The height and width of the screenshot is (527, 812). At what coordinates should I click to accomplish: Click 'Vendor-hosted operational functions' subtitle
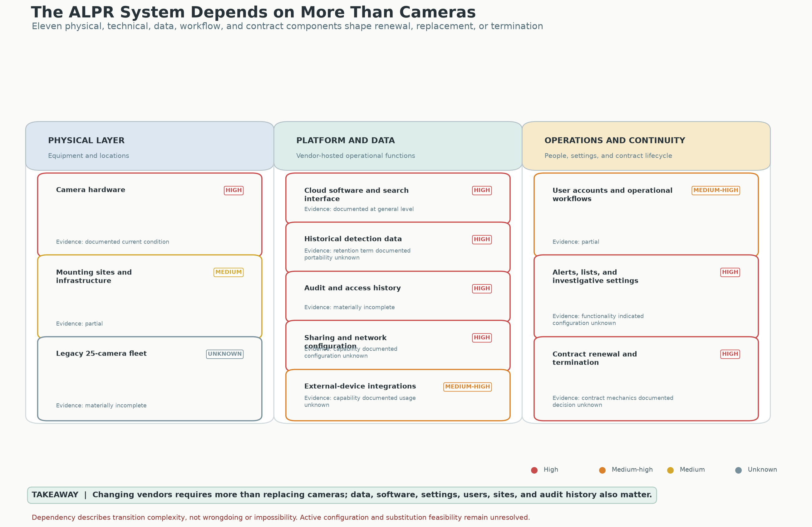[356, 156]
